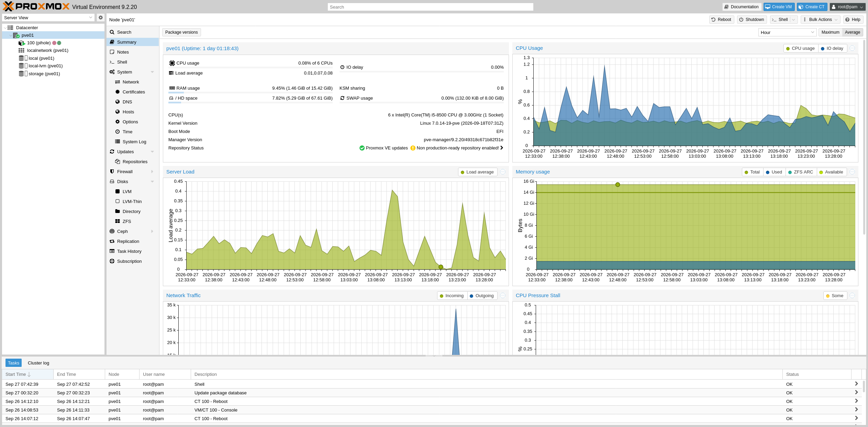This screenshot has height=427, width=868.
Task: Toggle IO delay series in legend
Action: point(832,48)
